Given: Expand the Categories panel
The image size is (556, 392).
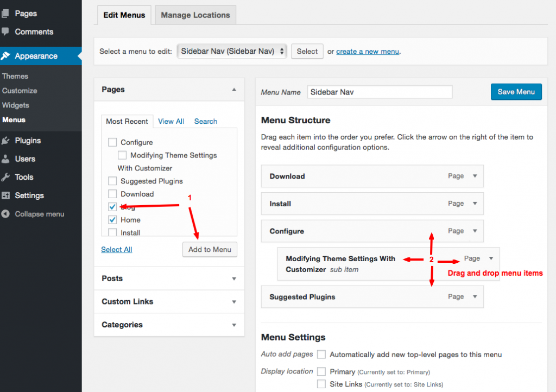Looking at the screenshot, I should pos(169,325).
